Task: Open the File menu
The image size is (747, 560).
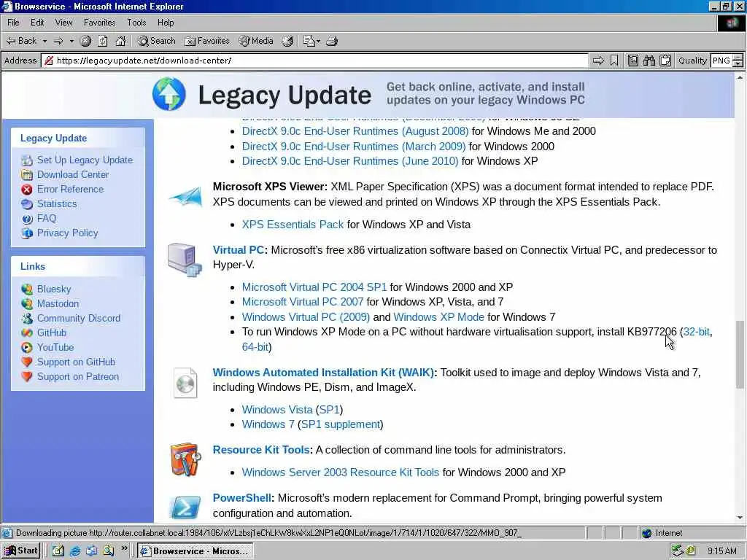Action: click(13, 23)
